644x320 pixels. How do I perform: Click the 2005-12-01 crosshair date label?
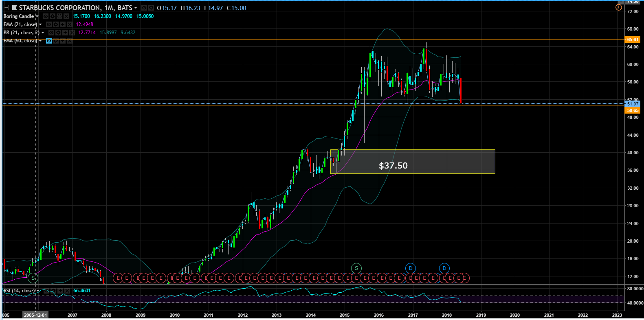point(35,315)
